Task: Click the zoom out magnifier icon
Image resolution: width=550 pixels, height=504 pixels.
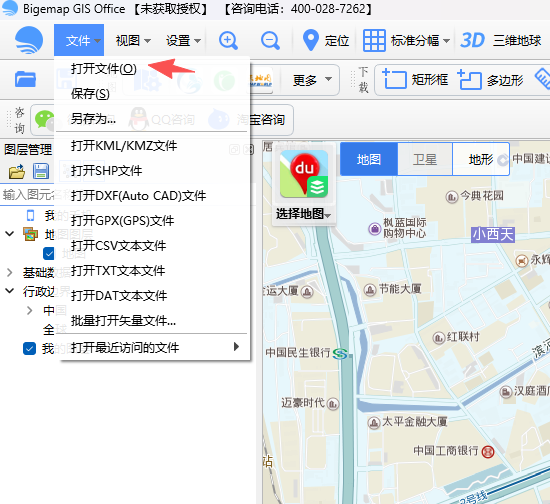Action: [x=270, y=40]
